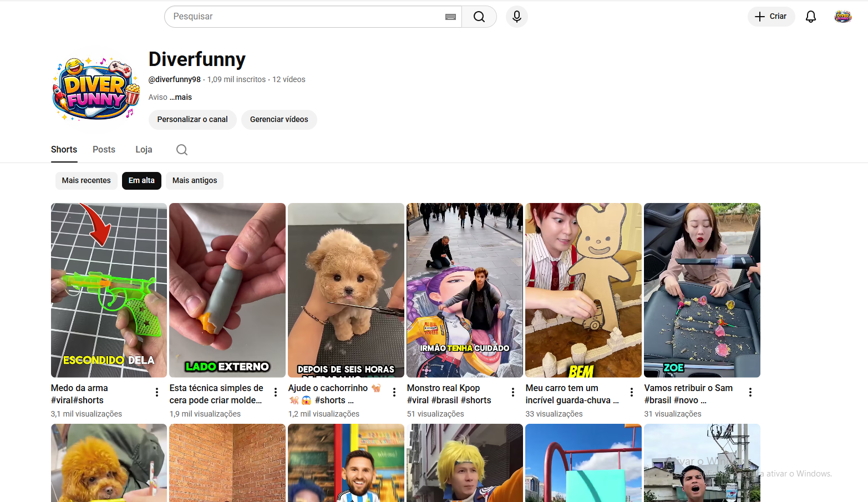Image resolution: width=868 pixels, height=502 pixels.
Task: Click the 1,2 mil visualizações count
Action: pos(324,414)
